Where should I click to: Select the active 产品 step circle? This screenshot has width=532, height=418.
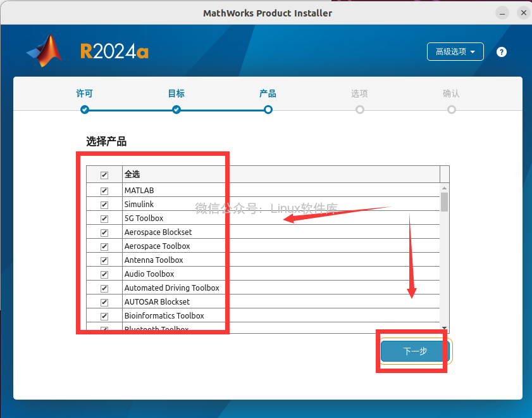(x=268, y=109)
